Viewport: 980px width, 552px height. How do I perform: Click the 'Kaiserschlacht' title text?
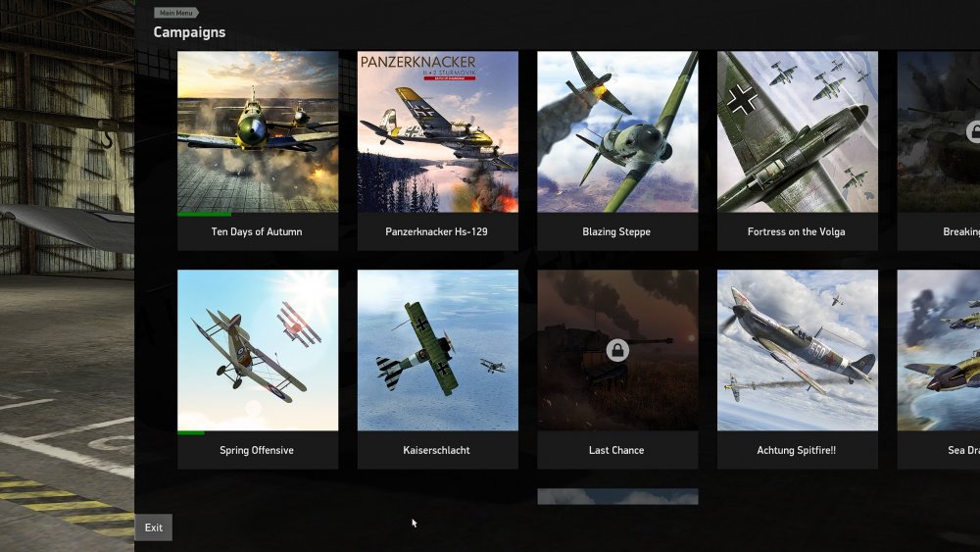[436, 450]
